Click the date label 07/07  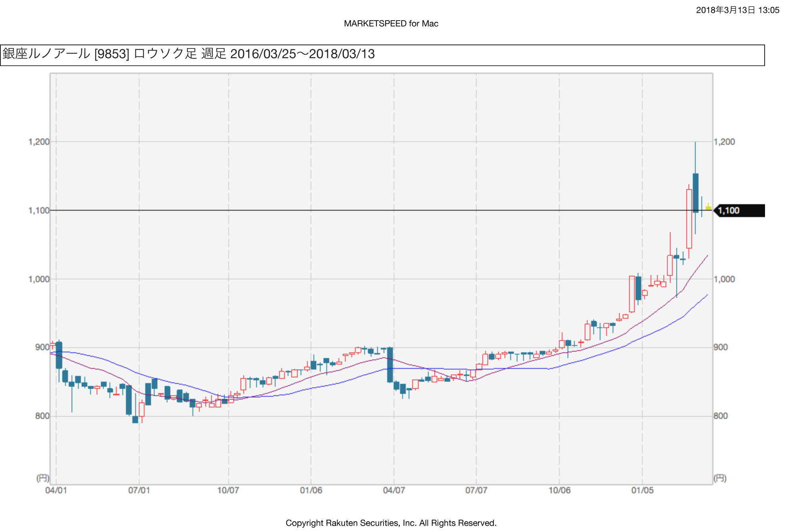(476, 490)
